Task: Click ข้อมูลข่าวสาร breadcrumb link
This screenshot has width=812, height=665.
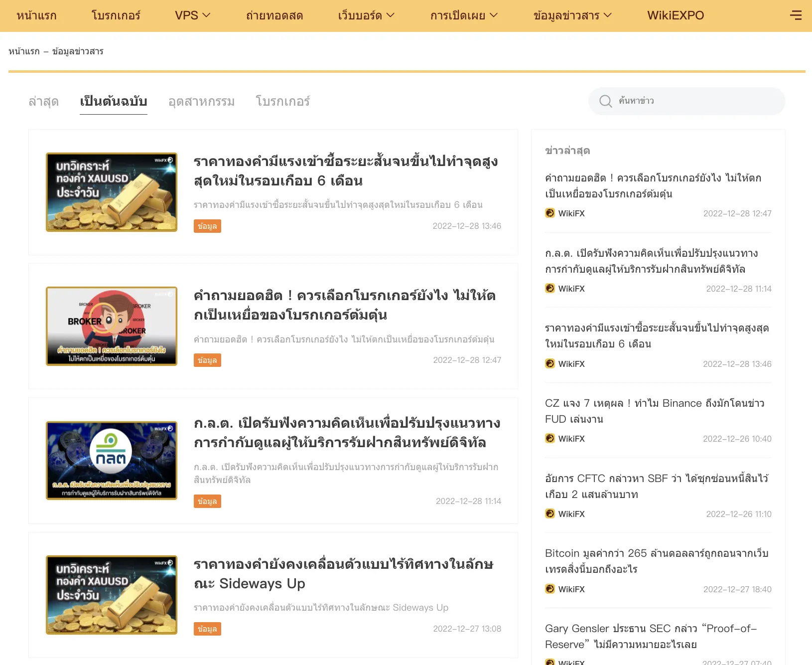Action: pyautogui.click(x=78, y=51)
